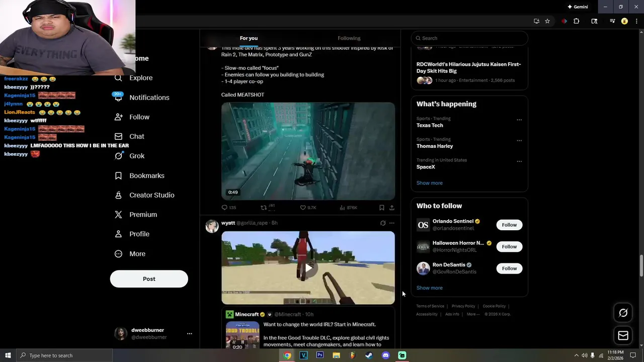
Task: Play wyatt's Minecraft video
Action: [308, 268]
